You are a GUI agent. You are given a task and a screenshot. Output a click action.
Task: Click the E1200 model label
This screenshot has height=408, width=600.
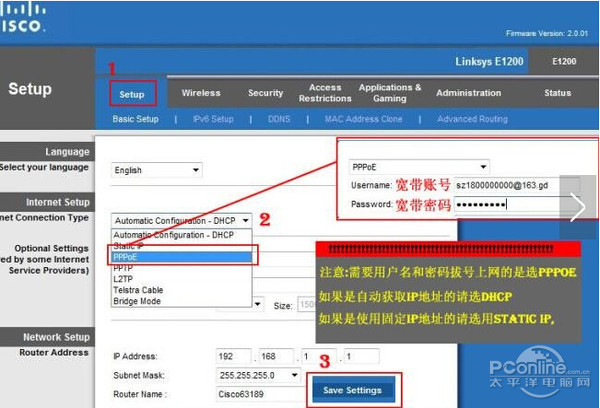pos(564,61)
